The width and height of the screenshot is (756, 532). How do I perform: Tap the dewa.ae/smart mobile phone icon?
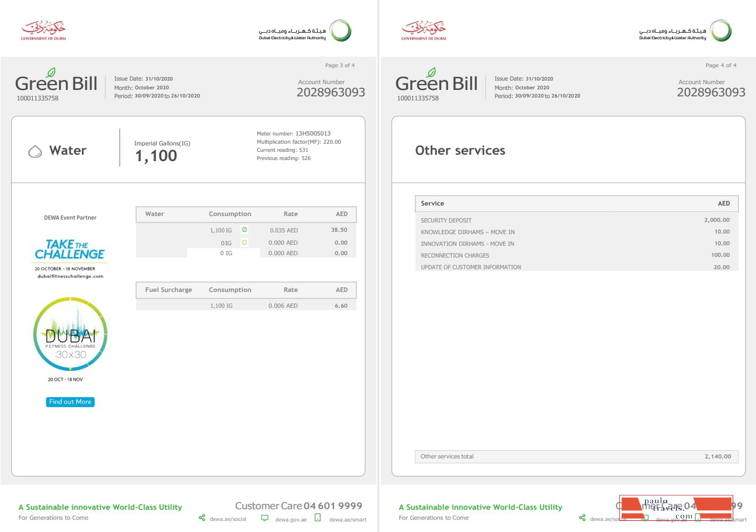coord(317,518)
